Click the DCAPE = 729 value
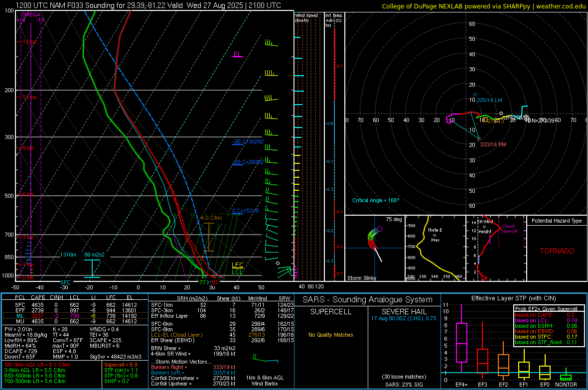This screenshot has width=588, height=390. point(20,351)
